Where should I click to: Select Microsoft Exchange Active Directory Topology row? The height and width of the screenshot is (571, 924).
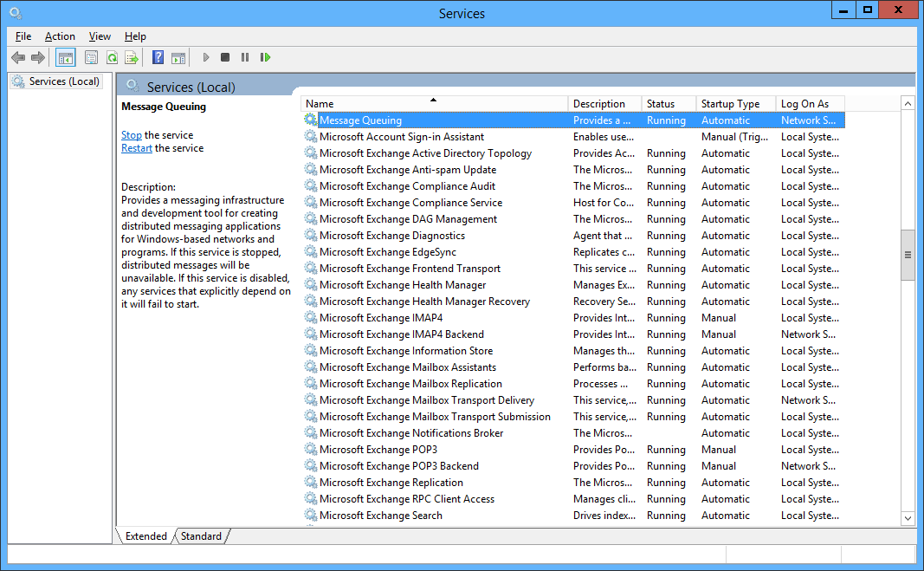574,152
